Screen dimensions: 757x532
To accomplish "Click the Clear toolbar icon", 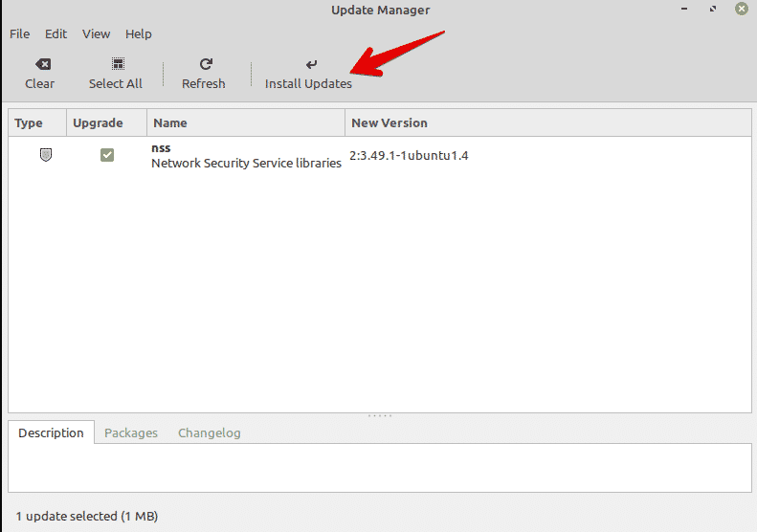I will pos(42,64).
